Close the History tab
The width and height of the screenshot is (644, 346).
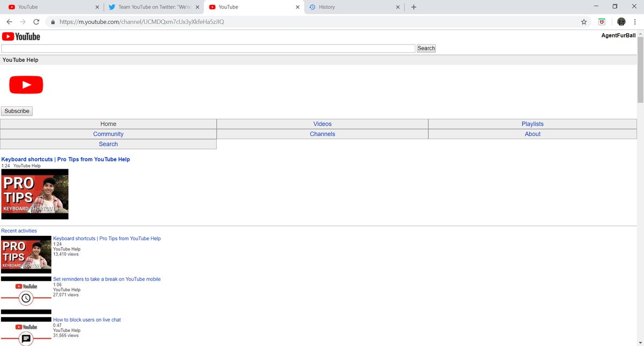398,7
